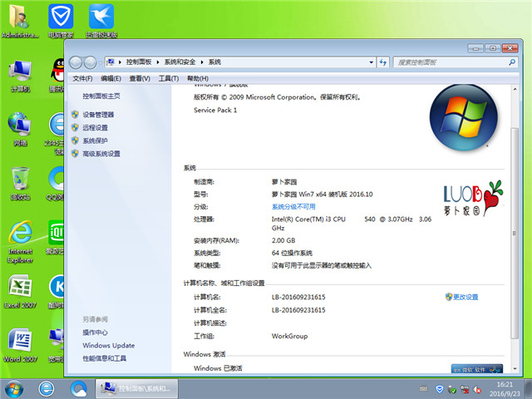Open the 酷狗 K music desktop icon
The width and height of the screenshot is (532, 399).
click(57, 291)
